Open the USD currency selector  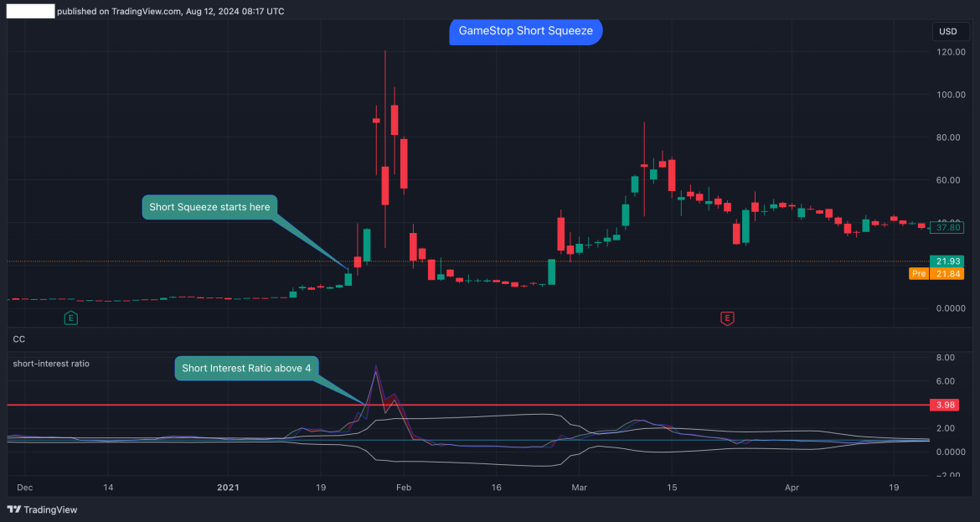tap(950, 31)
